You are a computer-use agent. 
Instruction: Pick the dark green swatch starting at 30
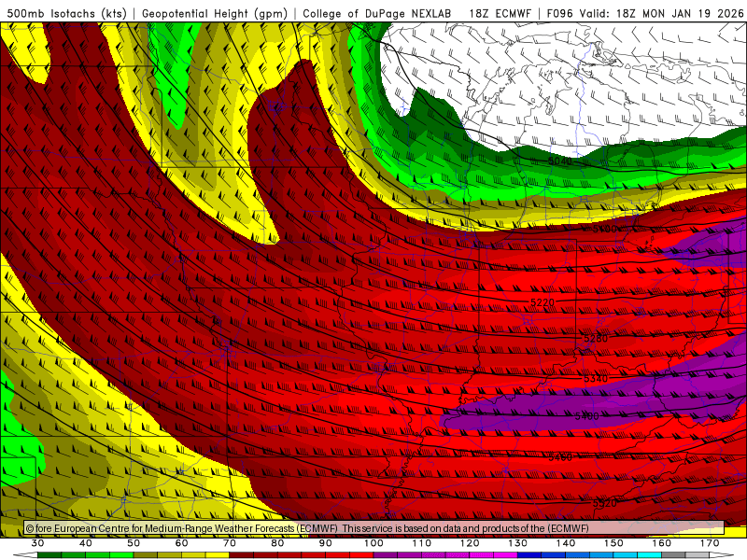[49, 555]
